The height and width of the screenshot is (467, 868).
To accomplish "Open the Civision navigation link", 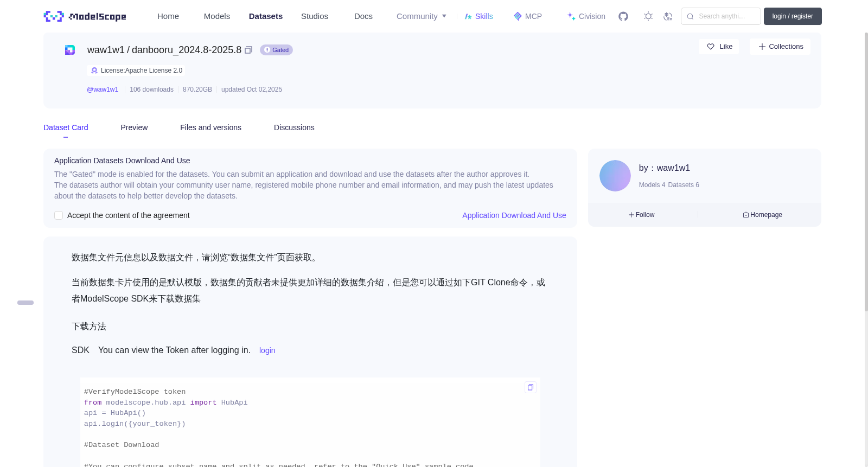I will pyautogui.click(x=586, y=16).
